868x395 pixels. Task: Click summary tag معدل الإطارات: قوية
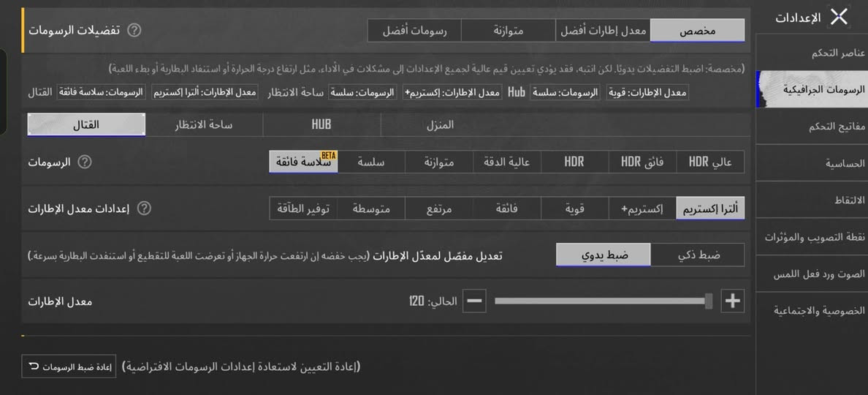[647, 92]
